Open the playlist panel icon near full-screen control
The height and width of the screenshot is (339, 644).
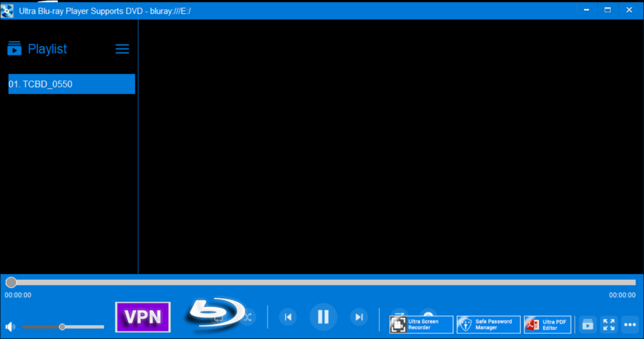pyautogui.click(x=588, y=324)
